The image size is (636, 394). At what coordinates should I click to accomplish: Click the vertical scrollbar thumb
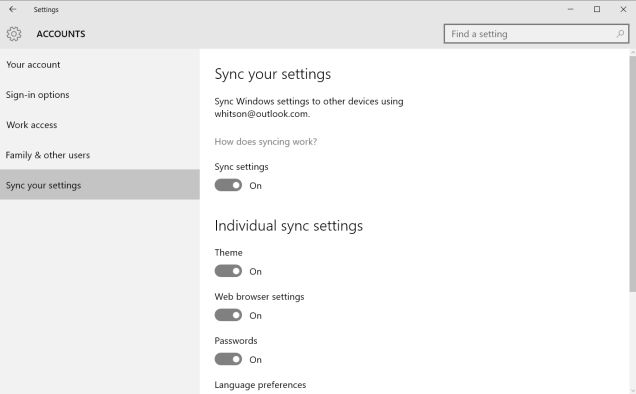[x=632, y=174]
